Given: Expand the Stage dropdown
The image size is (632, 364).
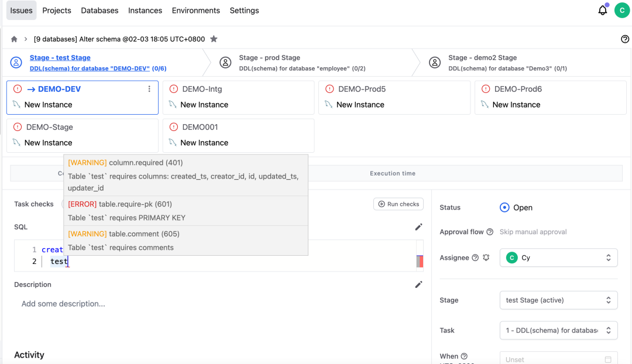Looking at the screenshot, I should pos(558,300).
